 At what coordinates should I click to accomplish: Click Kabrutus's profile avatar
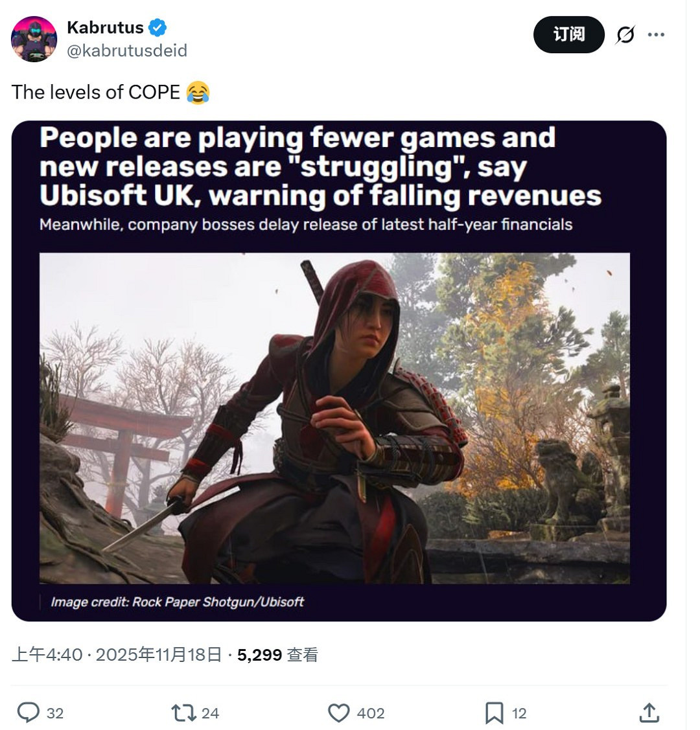click(x=36, y=39)
